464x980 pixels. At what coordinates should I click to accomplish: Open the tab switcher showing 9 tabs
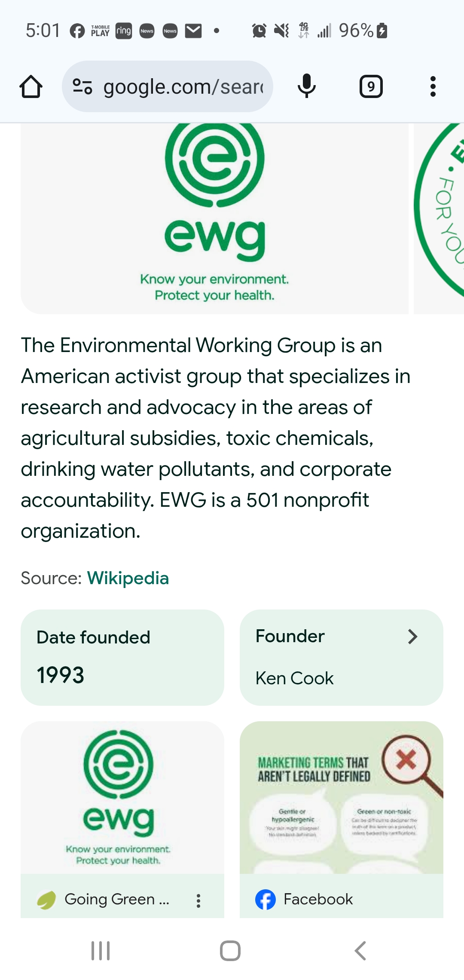(x=371, y=87)
